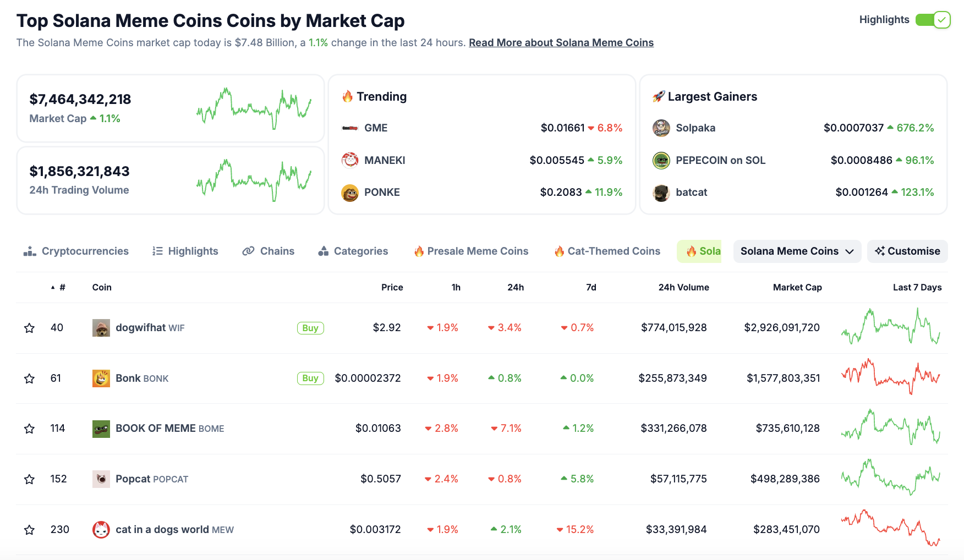Click the Solpaka gainer icon
964x560 pixels.
(661, 128)
